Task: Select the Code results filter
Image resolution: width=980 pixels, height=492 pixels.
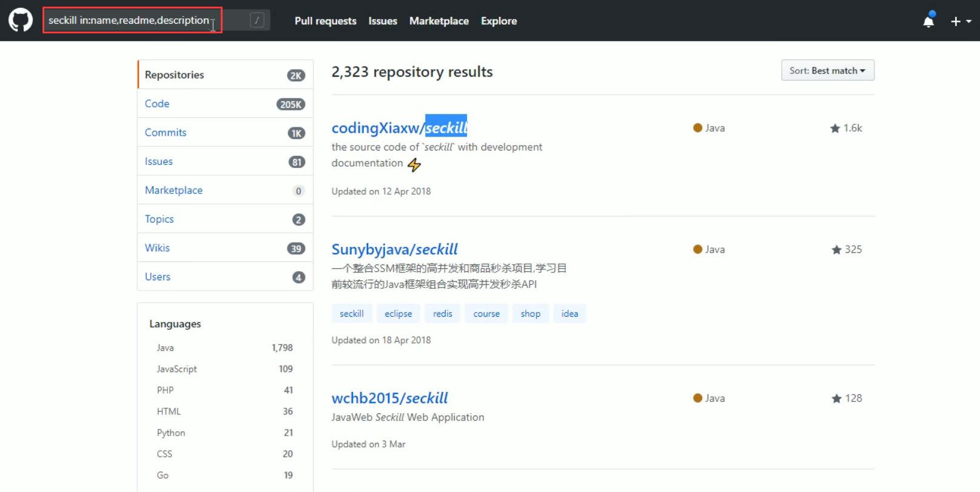Action: click(x=225, y=104)
